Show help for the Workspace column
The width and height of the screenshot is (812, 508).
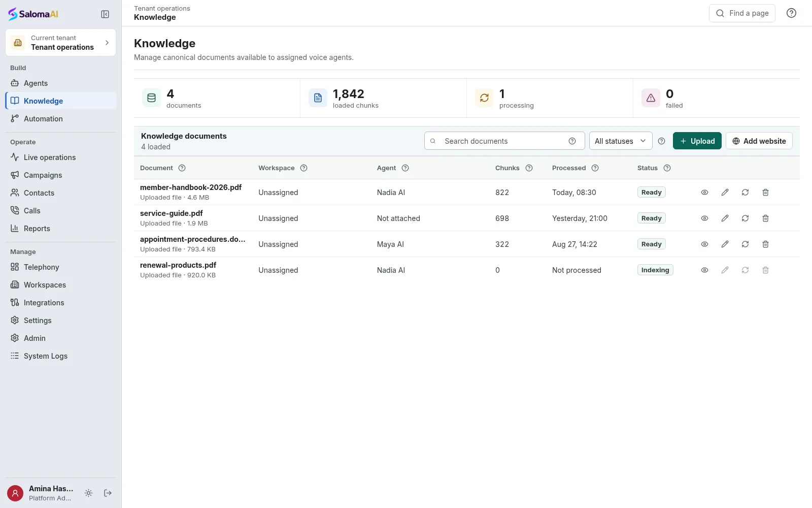(x=303, y=168)
